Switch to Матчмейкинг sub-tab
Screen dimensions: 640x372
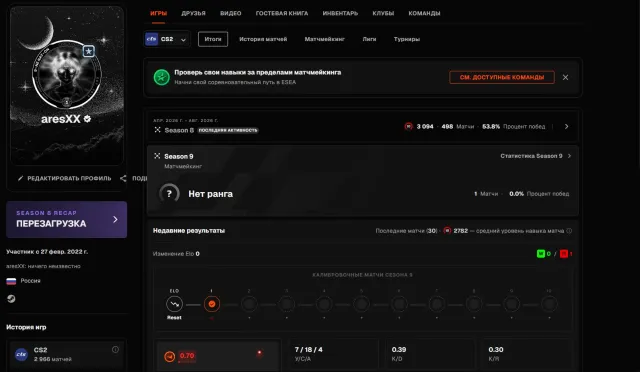click(324, 39)
